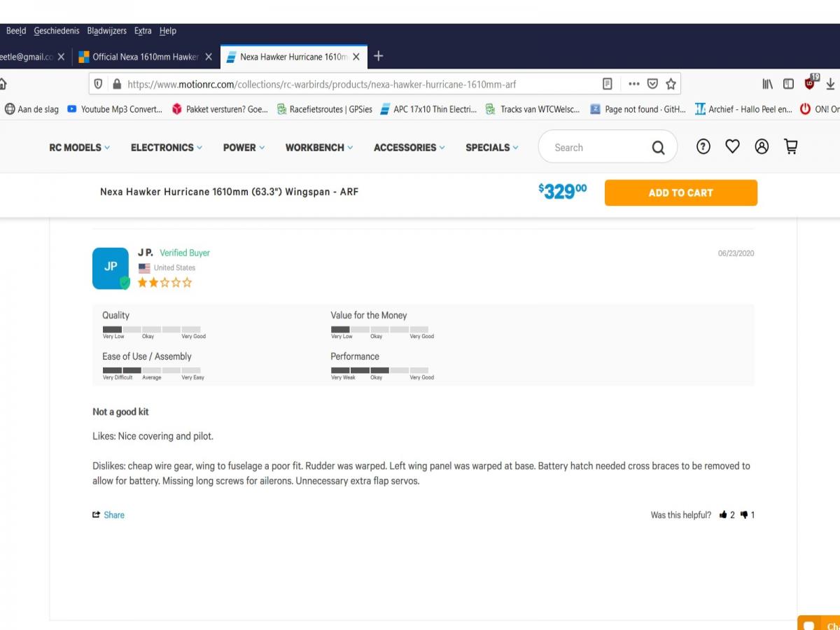The width and height of the screenshot is (840, 630).
Task: Open the wishlist heart icon
Action: (x=732, y=146)
